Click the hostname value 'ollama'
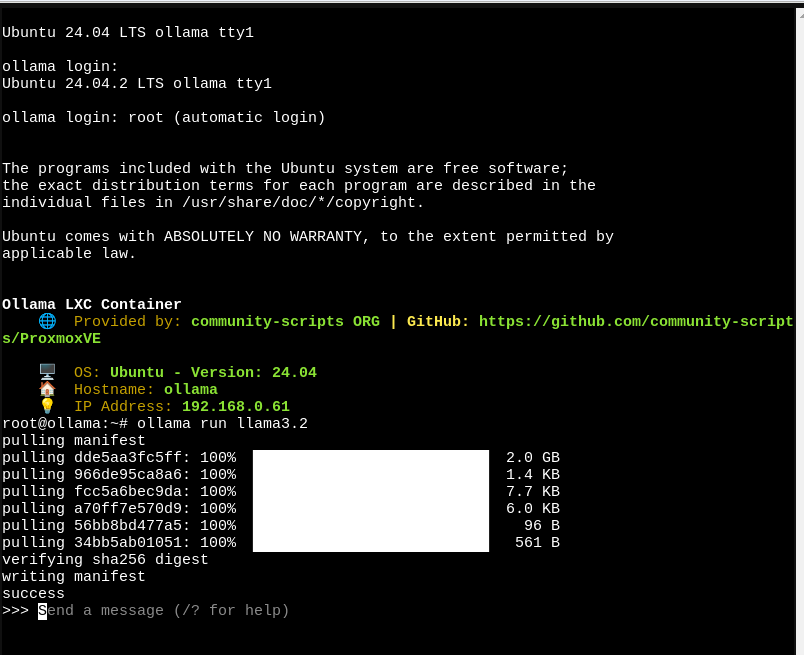The image size is (804, 655). coord(191,389)
